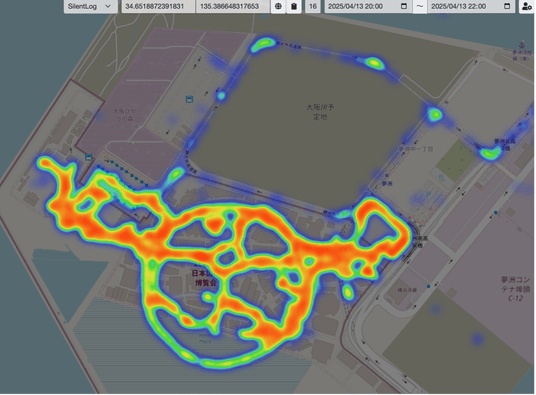Open the calendar picker for end datetime
Viewport: 536px width, 395px height.
tap(507, 6)
